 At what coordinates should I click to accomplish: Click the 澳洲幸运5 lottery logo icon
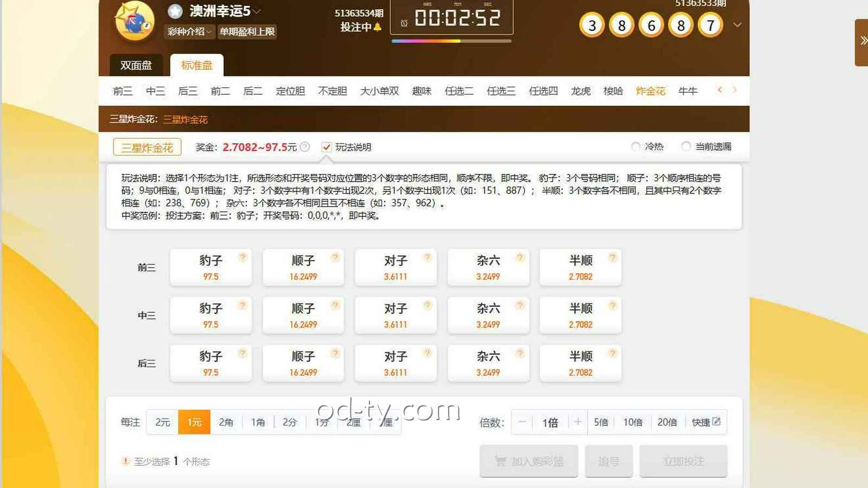tap(135, 22)
